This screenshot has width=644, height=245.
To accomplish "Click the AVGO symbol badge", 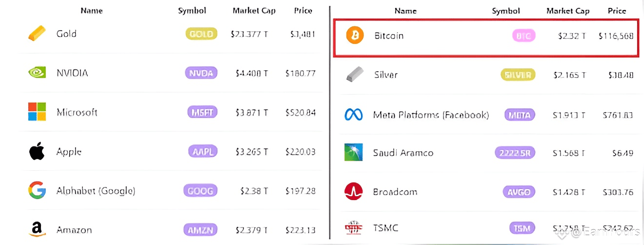I will coord(519,192).
